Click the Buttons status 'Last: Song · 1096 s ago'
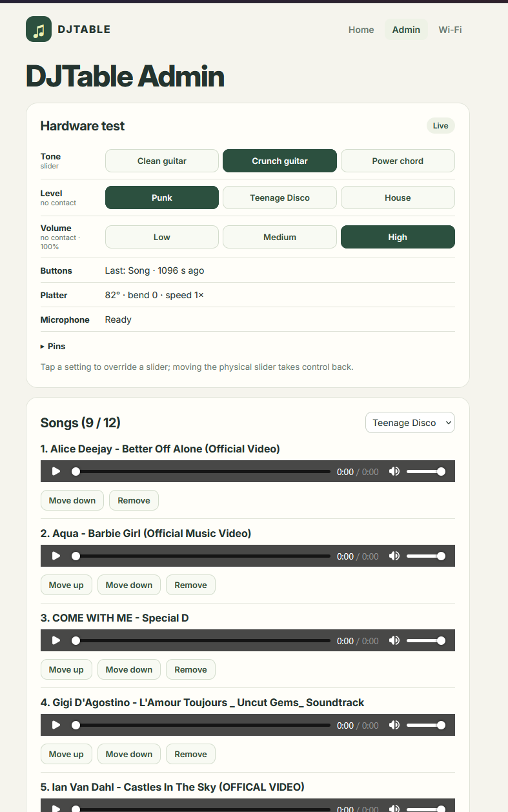 tap(154, 270)
